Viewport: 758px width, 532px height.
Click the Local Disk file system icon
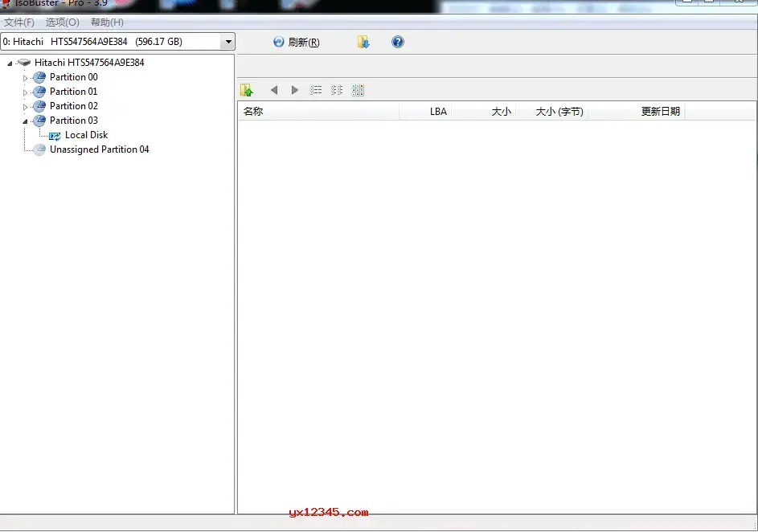pyautogui.click(x=55, y=137)
